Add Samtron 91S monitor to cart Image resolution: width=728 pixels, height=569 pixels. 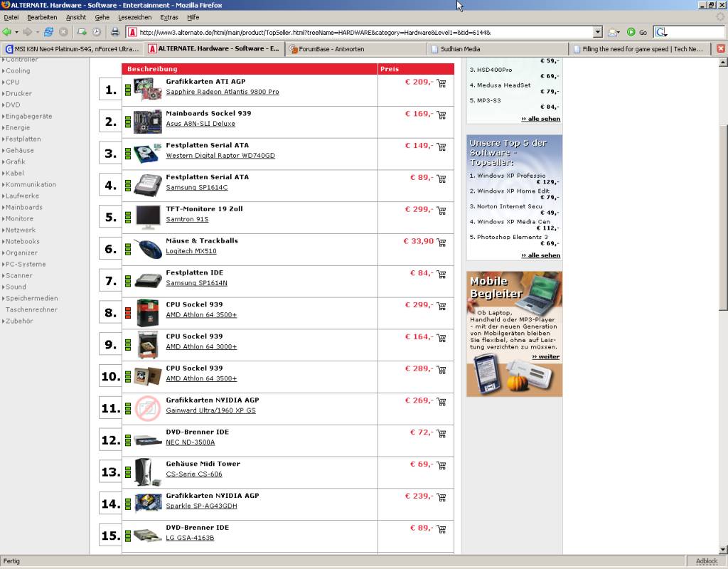441,211
